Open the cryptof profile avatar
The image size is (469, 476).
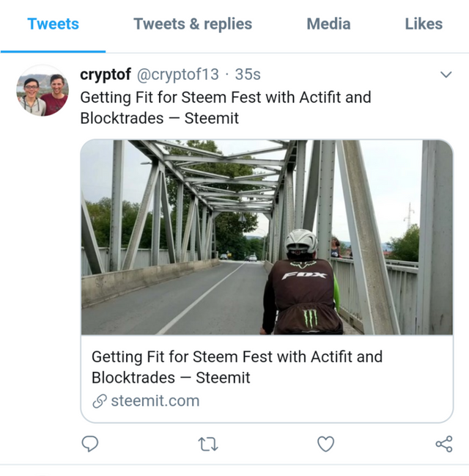click(x=43, y=90)
